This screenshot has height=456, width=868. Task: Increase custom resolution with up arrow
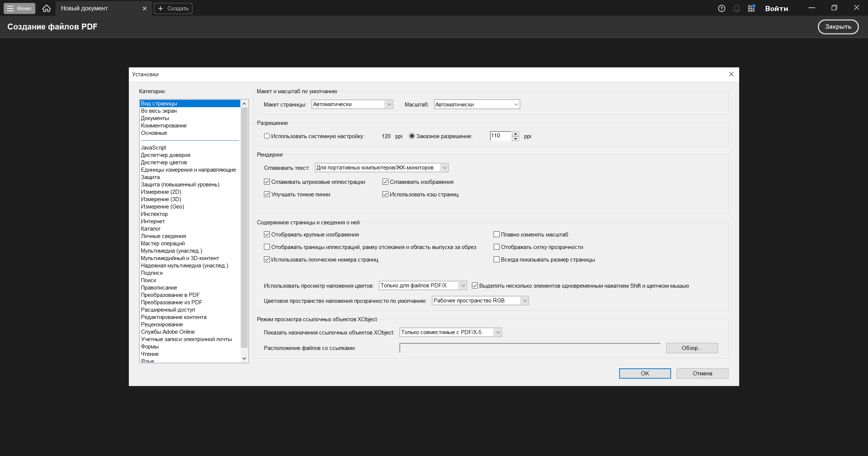pos(516,134)
